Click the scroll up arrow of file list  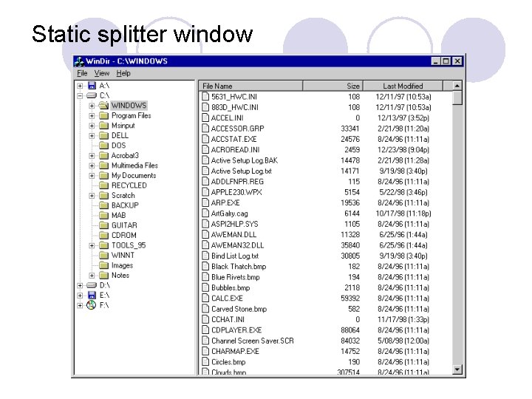click(457, 86)
